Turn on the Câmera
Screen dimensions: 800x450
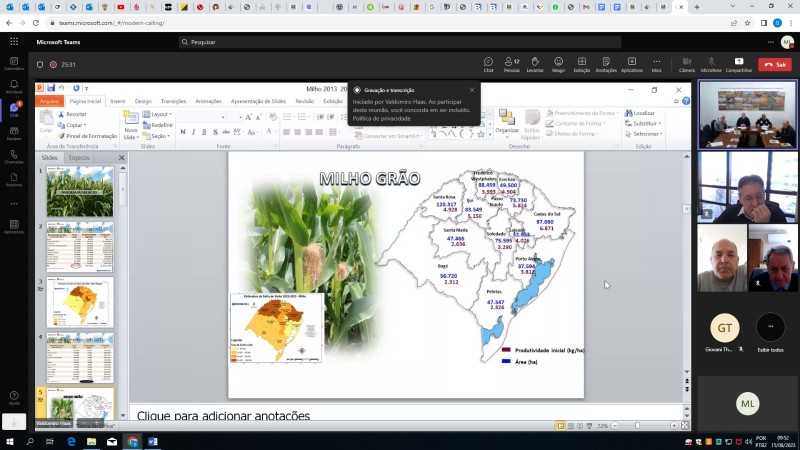click(687, 64)
